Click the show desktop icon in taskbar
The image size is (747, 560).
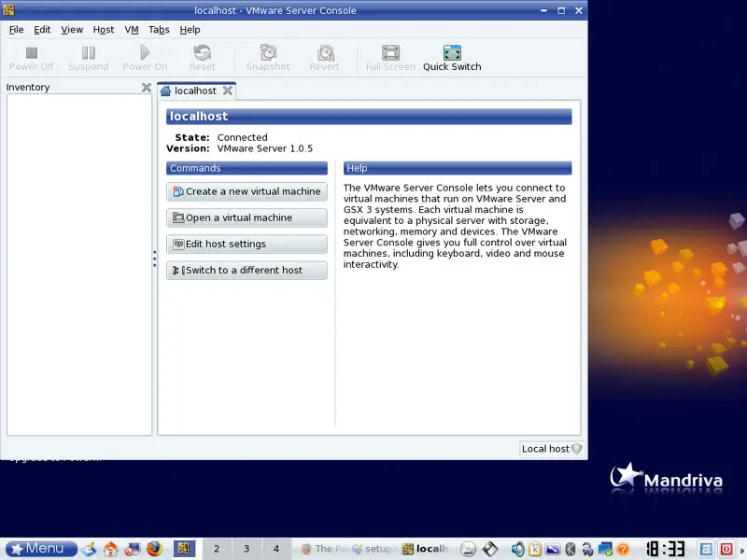coord(89,549)
